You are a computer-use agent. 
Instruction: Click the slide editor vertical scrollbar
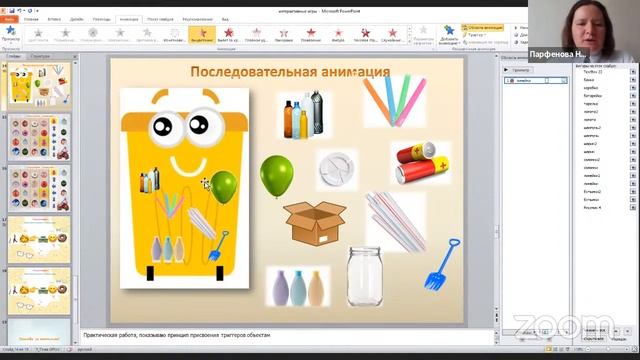tap(497, 184)
